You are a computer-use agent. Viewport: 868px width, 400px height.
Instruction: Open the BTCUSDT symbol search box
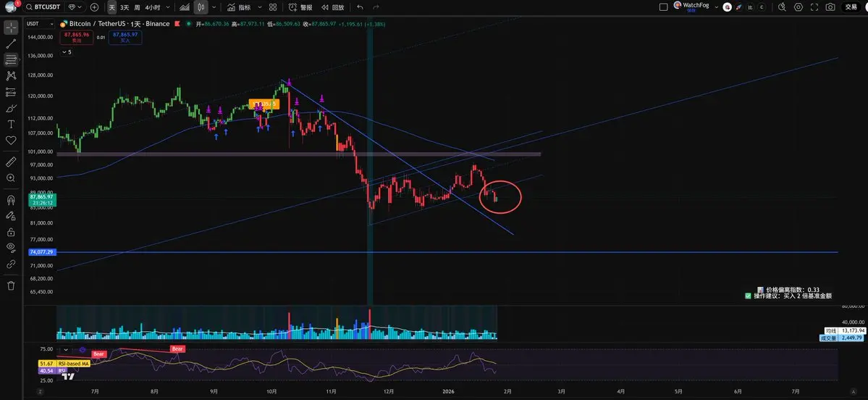coord(43,7)
